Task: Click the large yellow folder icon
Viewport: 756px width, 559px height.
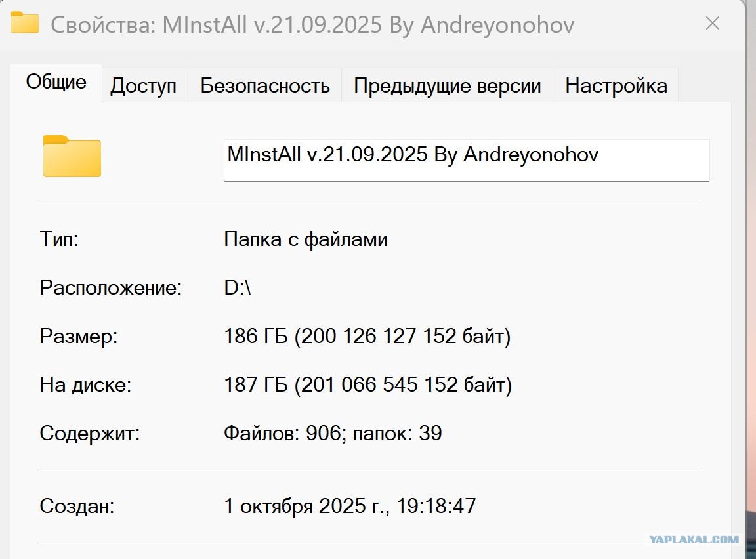Action: pyautogui.click(x=72, y=156)
